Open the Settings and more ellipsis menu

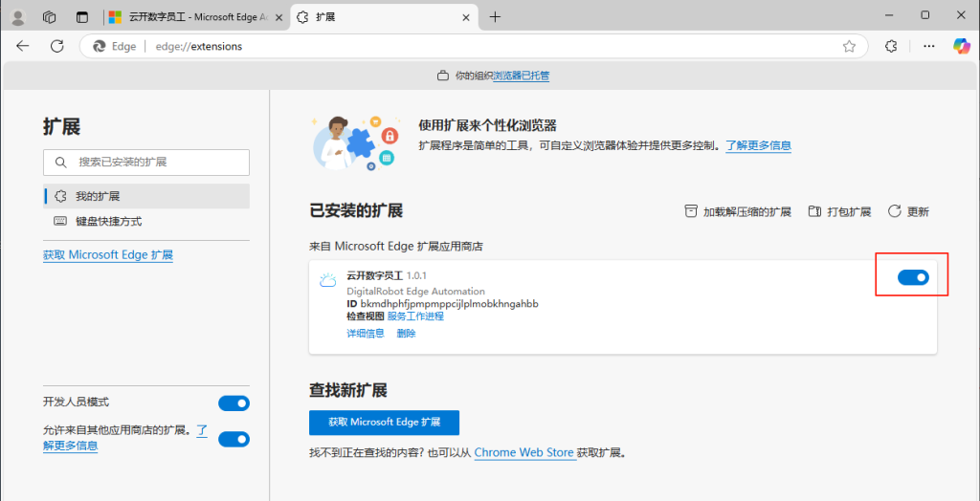(929, 46)
